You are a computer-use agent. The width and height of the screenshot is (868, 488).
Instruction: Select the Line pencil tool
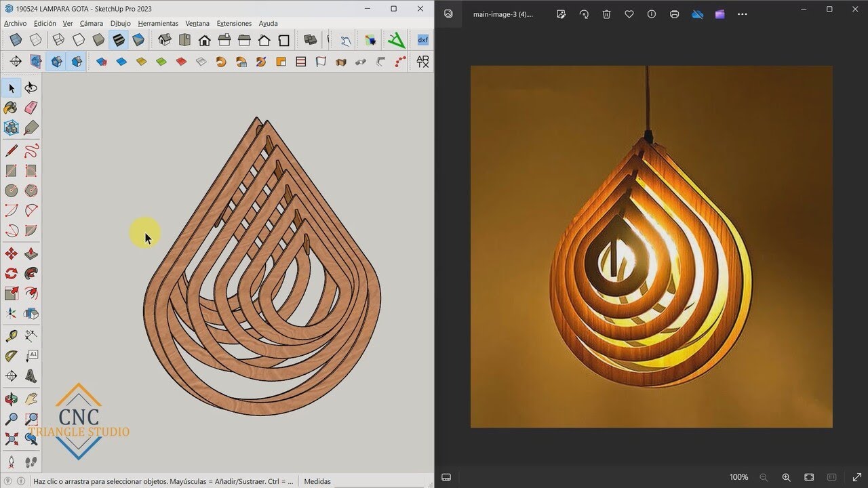click(12, 150)
